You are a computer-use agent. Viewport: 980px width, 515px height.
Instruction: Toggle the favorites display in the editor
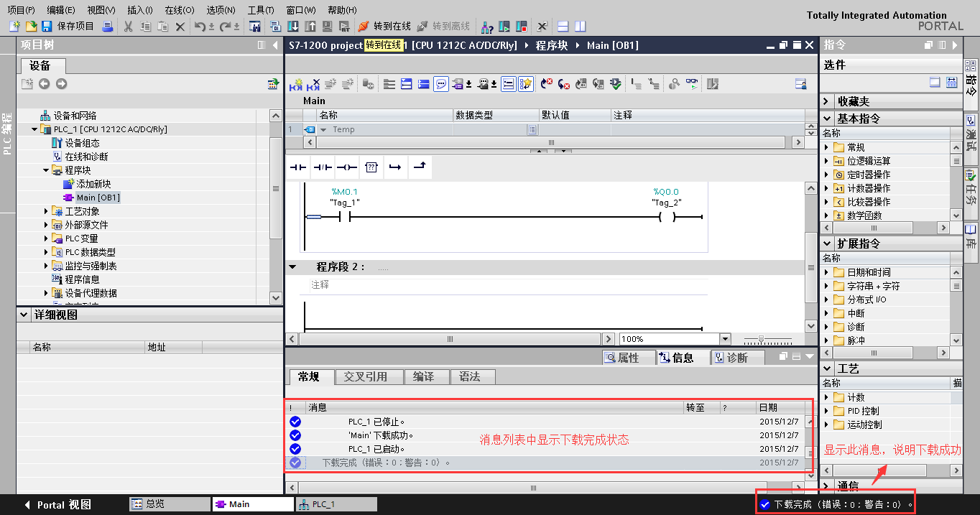pos(527,84)
